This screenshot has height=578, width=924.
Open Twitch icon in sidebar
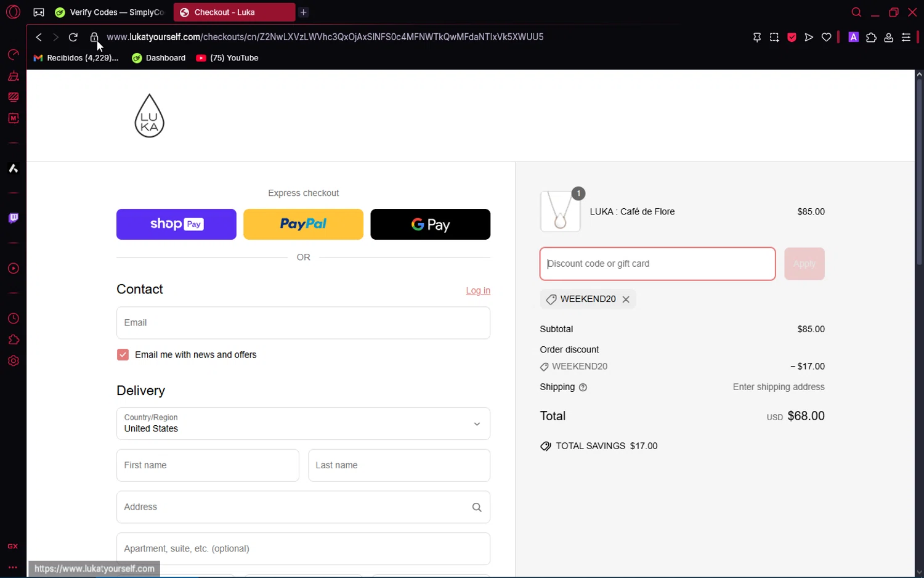[13, 218]
